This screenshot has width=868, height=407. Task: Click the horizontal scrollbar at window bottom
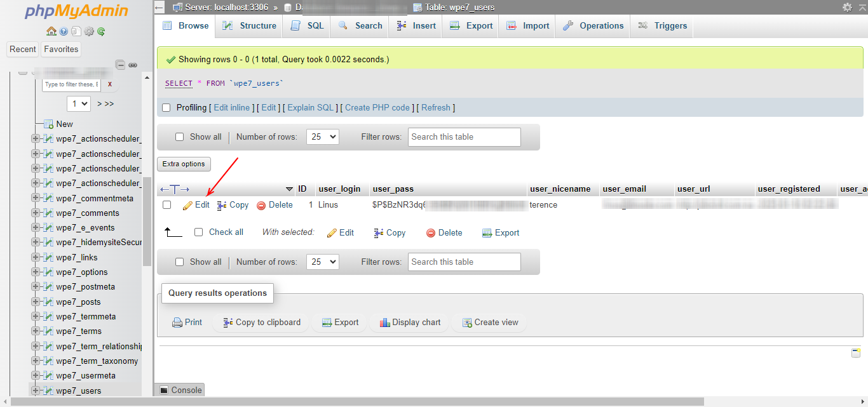357,402
